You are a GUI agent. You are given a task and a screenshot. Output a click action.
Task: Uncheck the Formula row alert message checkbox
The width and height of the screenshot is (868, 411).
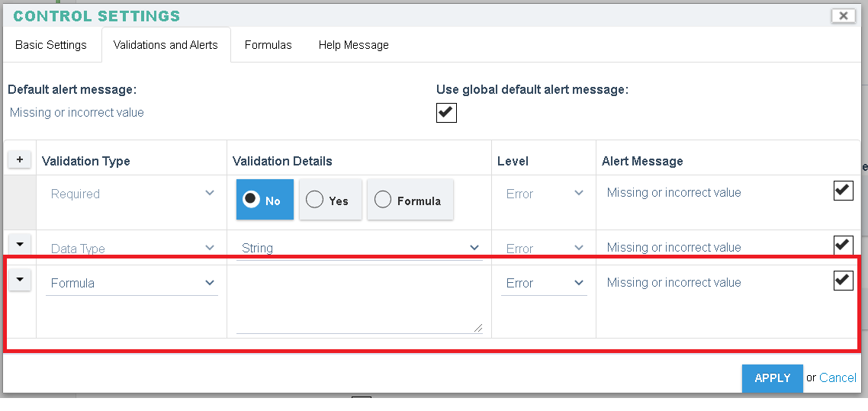[843, 281]
